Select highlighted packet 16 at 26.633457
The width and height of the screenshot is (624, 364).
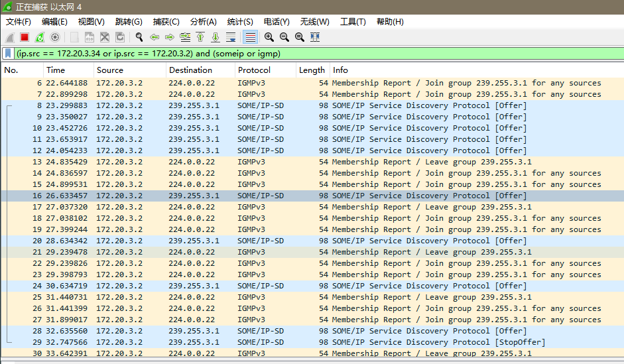(x=312, y=196)
